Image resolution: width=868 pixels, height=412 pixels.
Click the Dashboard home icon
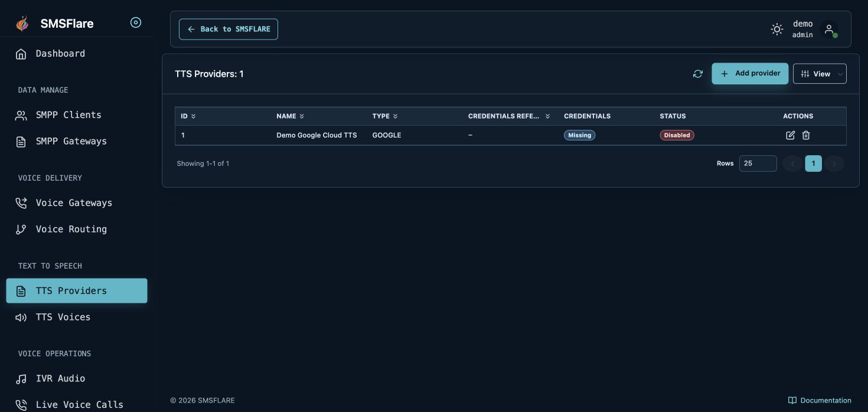point(21,54)
